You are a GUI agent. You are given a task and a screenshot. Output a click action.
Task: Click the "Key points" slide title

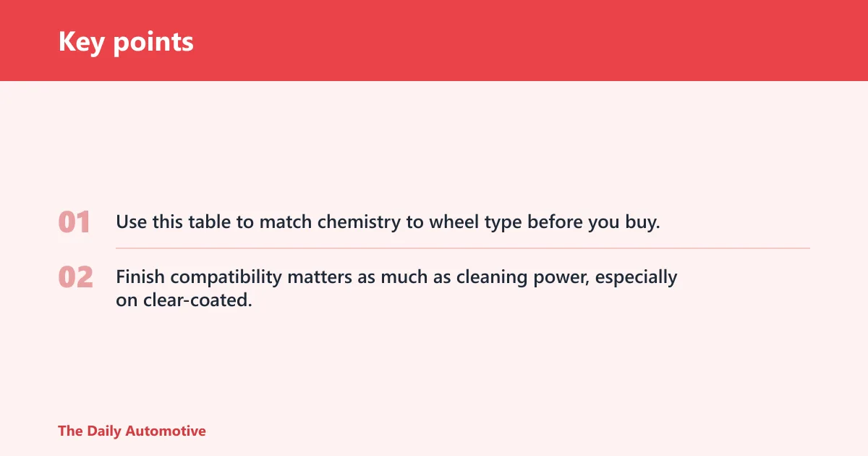(x=126, y=41)
